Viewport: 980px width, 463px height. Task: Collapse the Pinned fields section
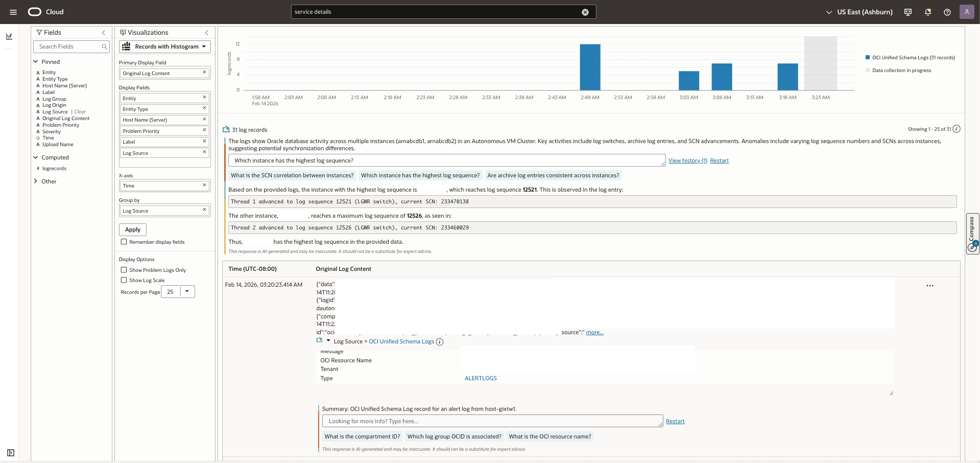(x=36, y=62)
